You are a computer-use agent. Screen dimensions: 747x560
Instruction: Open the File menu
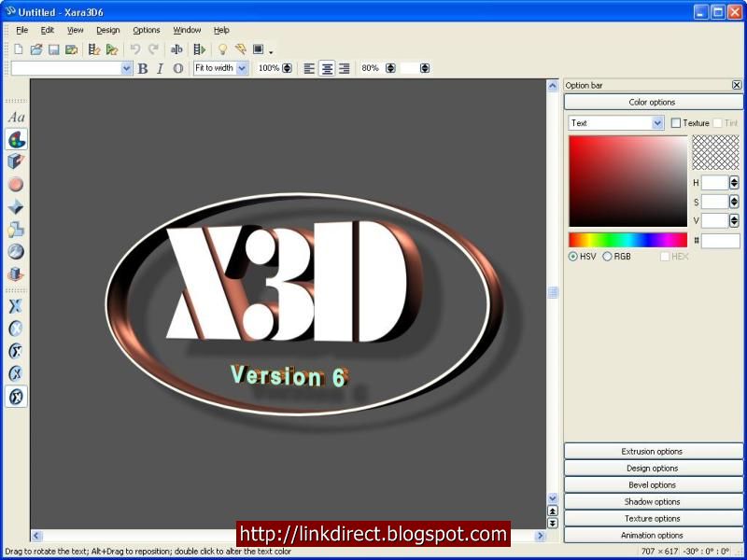coord(21,30)
